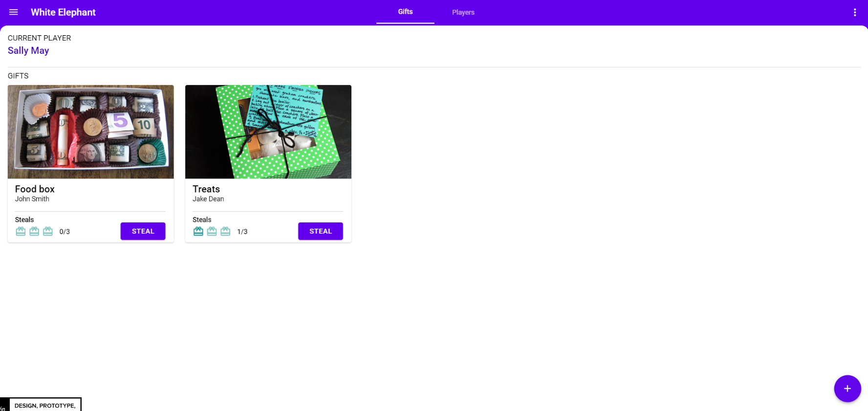Screen dimensions: 868x411
Task: Click second steal gift icon on Treats
Action: (x=212, y=231)
